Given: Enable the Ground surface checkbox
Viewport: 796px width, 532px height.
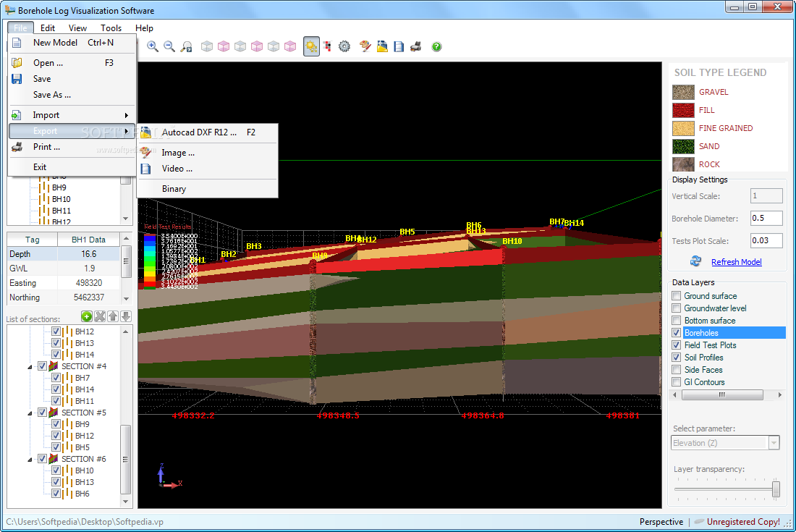Looking at the screenshot, I should 676,296.
